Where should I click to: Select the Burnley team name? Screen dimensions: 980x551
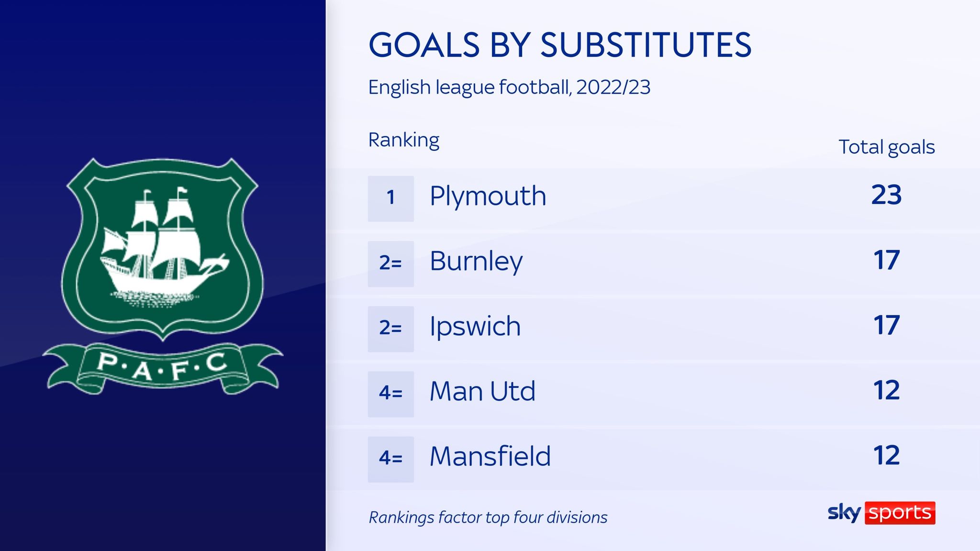[x=476, y=262]
